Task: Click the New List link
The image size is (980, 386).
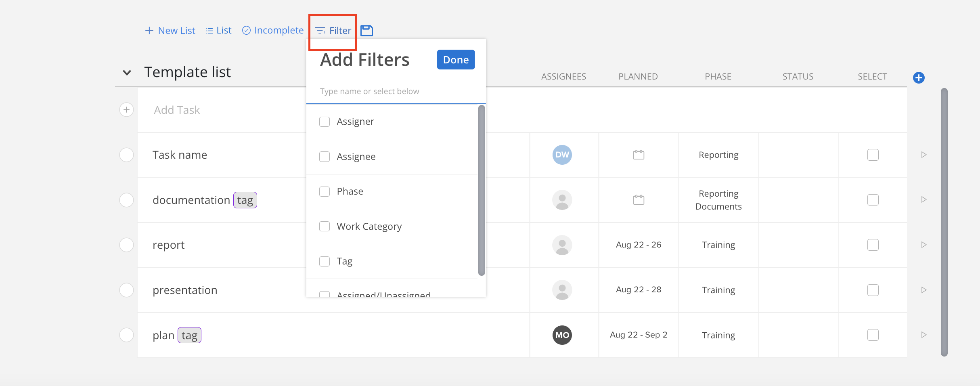Action: point(170,31)
